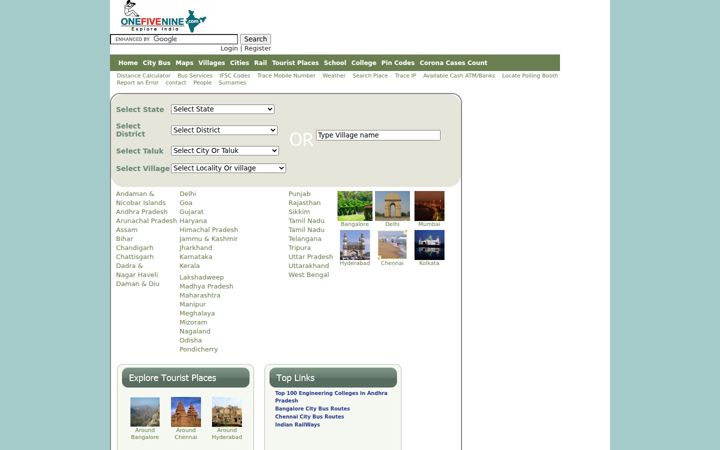Open the Distance Calculator link

(143, 76)
